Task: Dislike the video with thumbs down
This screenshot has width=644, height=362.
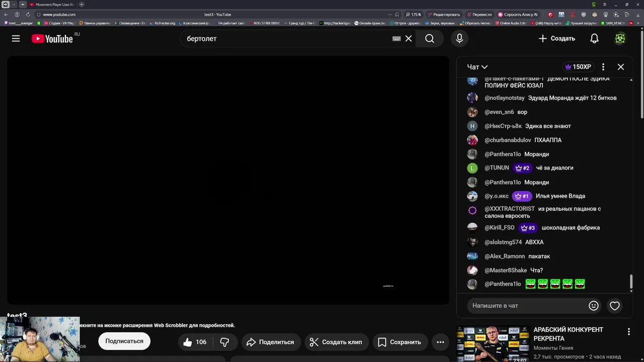Action: pos(225,342)
